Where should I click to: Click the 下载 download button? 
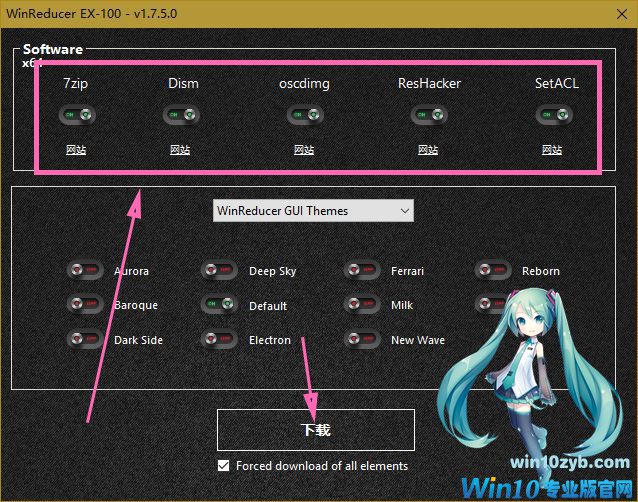click(x=315, y=430)
